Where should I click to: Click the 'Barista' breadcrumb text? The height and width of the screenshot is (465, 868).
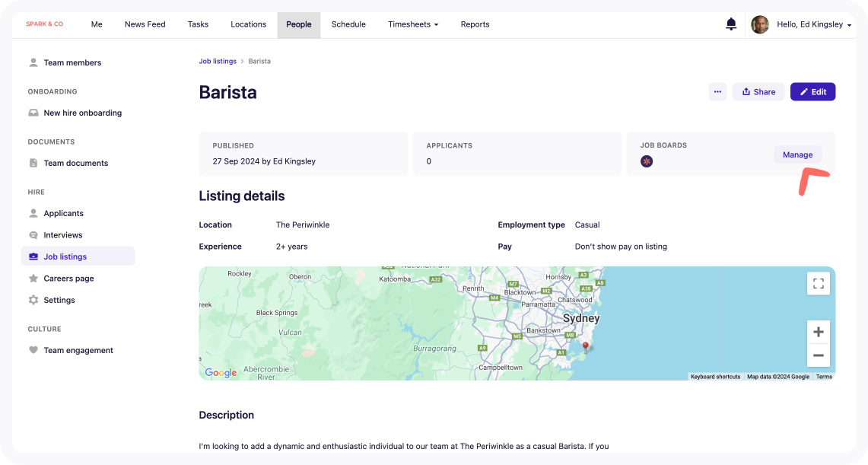259,62
